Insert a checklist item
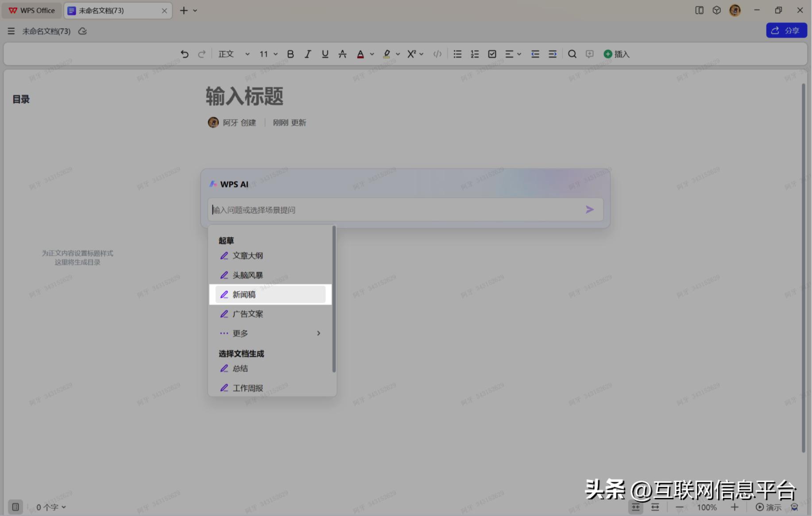Viewport: 812px width, 516px height. 492,54
